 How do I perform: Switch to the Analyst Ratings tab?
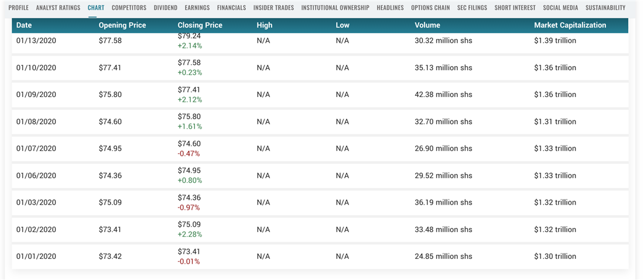click(x=58, y=8)
